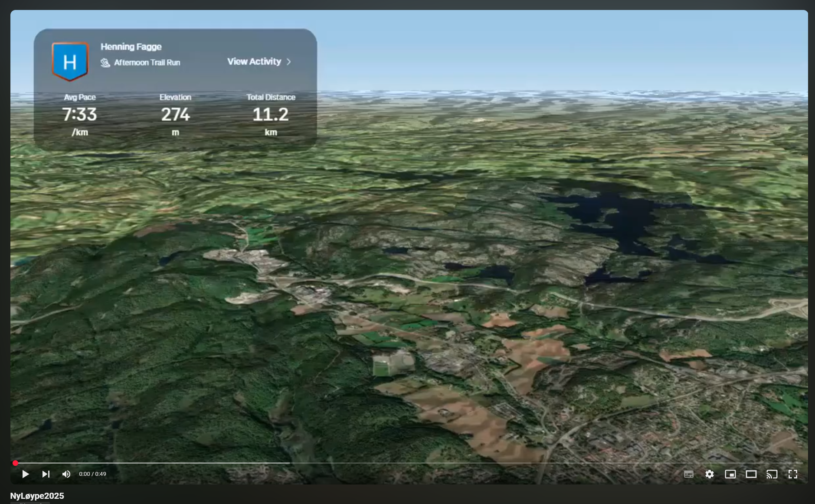Image resolution: width=815 pixels, height=504 pixels.
Task: Toggle subtitles/closed captions
Action: [688, 474]
